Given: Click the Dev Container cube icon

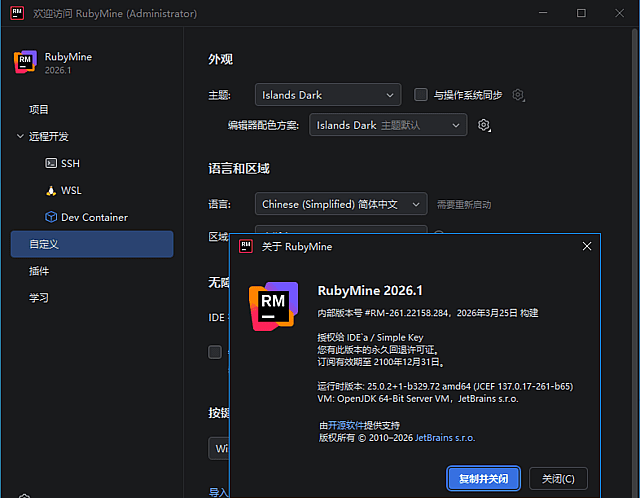Looking at the screenshot, I should click(x=51, y=217).
